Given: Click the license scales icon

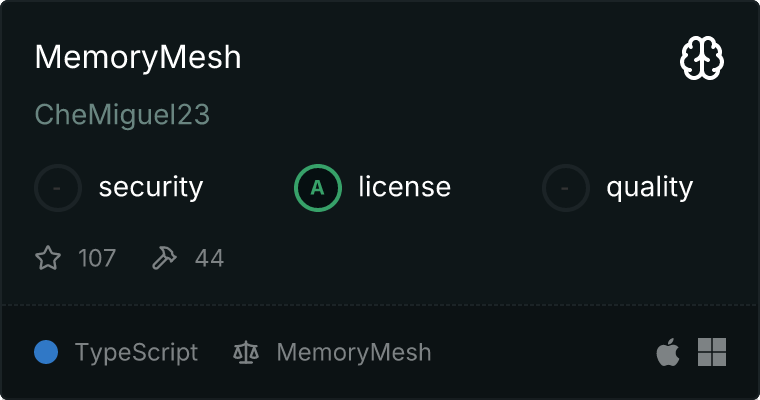Looking at the screenshot, I should click(x=245, y=352).
